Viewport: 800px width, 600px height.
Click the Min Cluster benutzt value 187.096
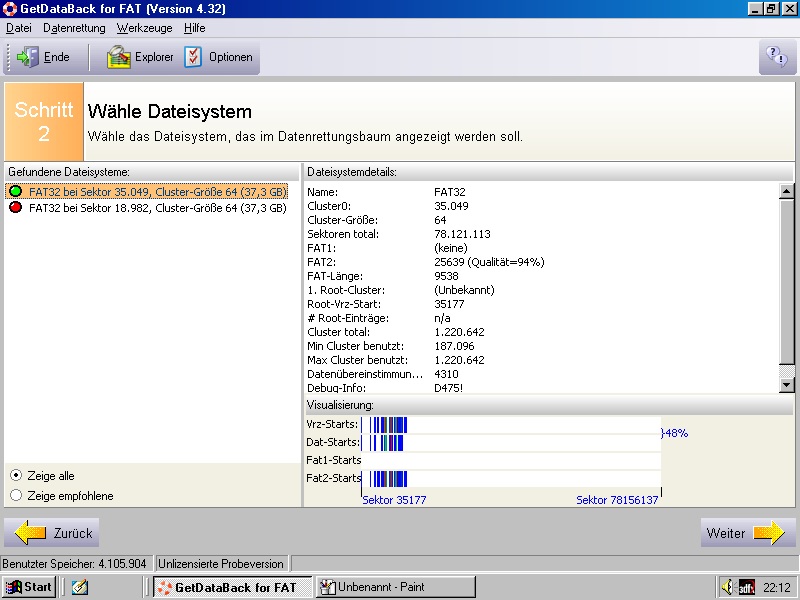(x=454, y=345)
